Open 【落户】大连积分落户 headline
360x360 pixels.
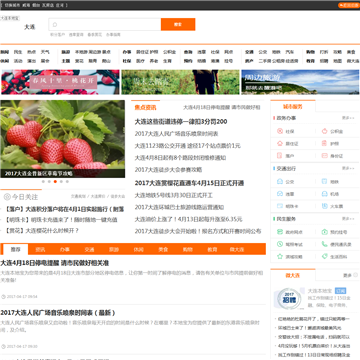click(x=65, y=209)
